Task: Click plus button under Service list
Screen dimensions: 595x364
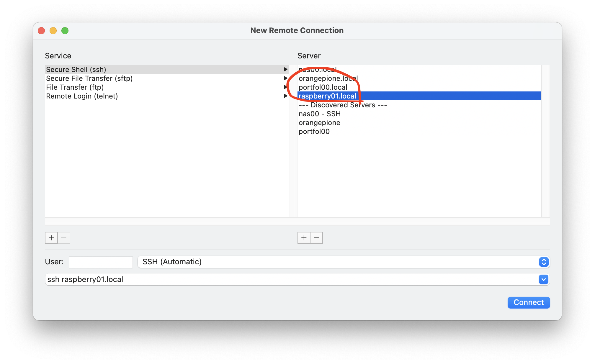Action: pyautogui.click(x=51, y=238)
